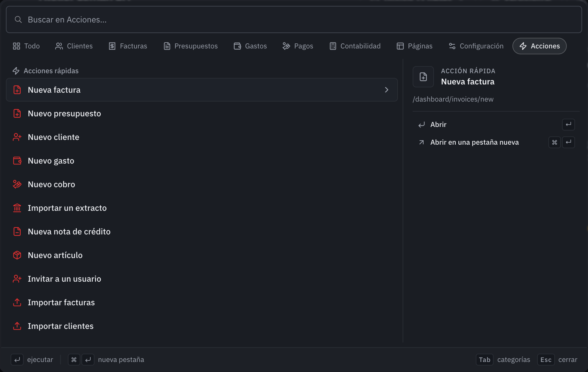The image size is (588, 372).
Task: Click the box icon for Nuevo artículo
Action: [x=17, y=255]
